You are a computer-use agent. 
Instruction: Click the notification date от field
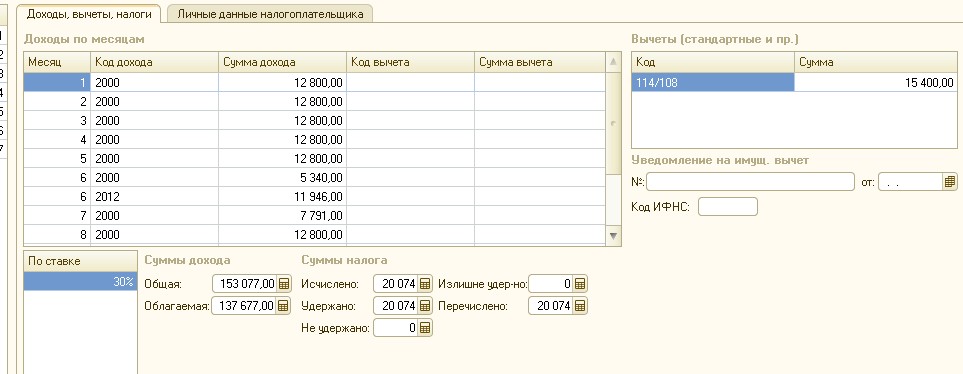point(911,182)
